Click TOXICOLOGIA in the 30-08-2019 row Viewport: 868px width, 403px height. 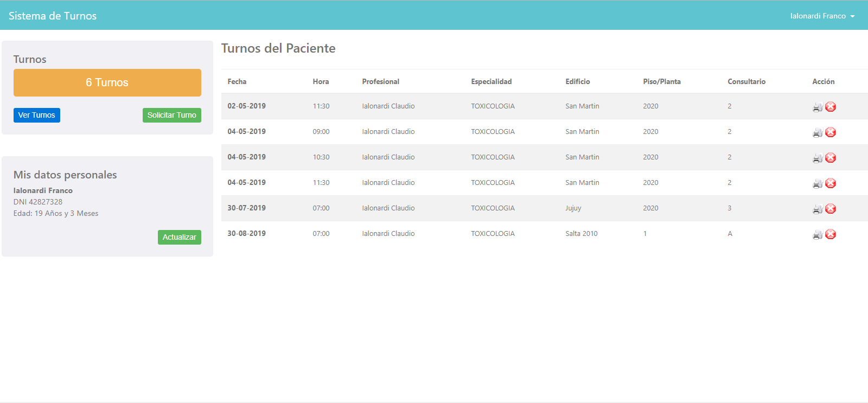coord(493,233)
